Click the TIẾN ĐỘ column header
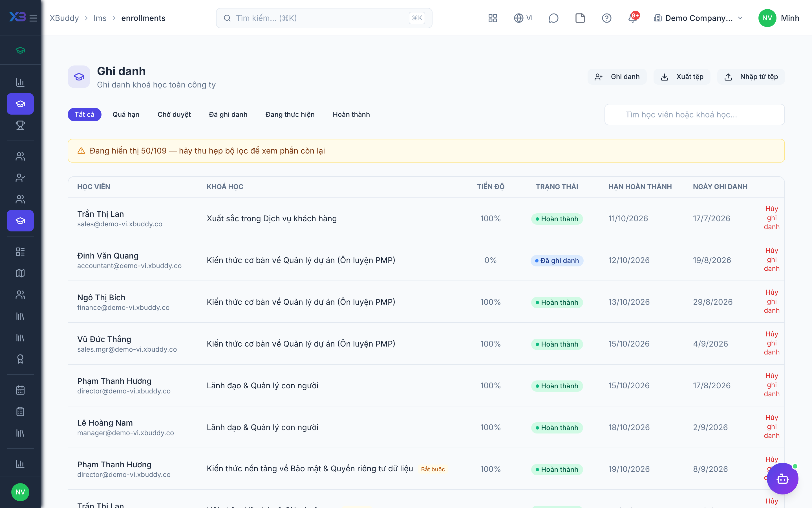The height and width of the screenshot is (508, 812). tap(491, 187)
